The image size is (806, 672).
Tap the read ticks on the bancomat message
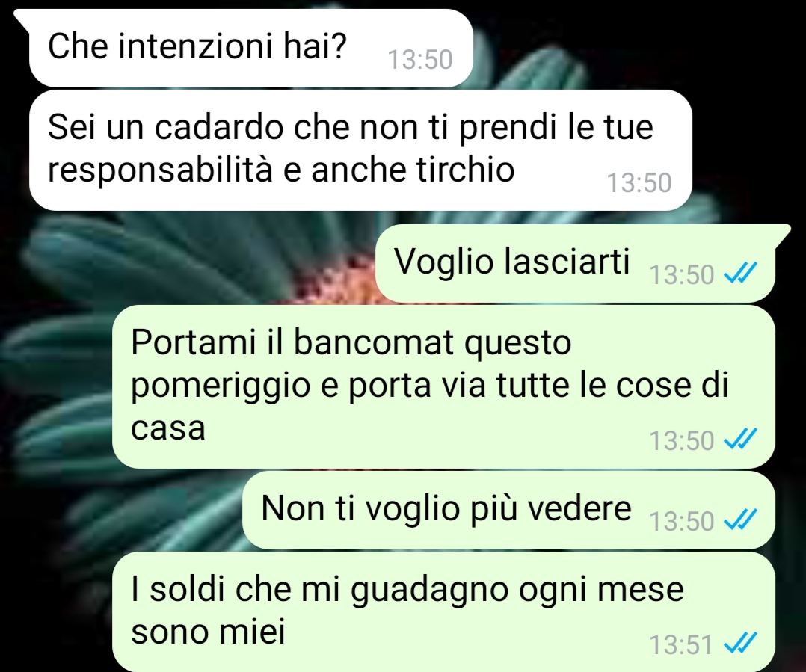point(740,440)
